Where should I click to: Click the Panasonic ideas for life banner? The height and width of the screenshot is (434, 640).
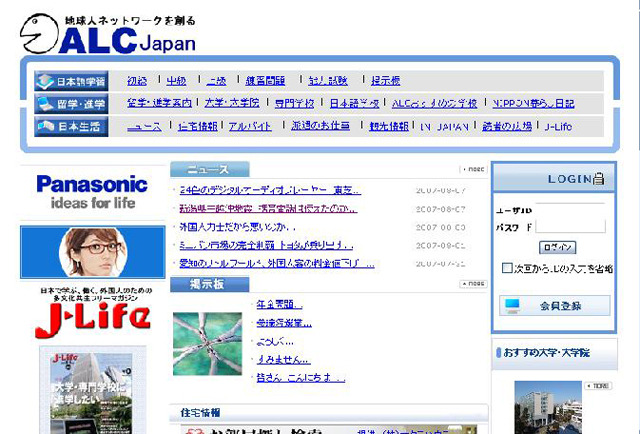tap(92, 192)
